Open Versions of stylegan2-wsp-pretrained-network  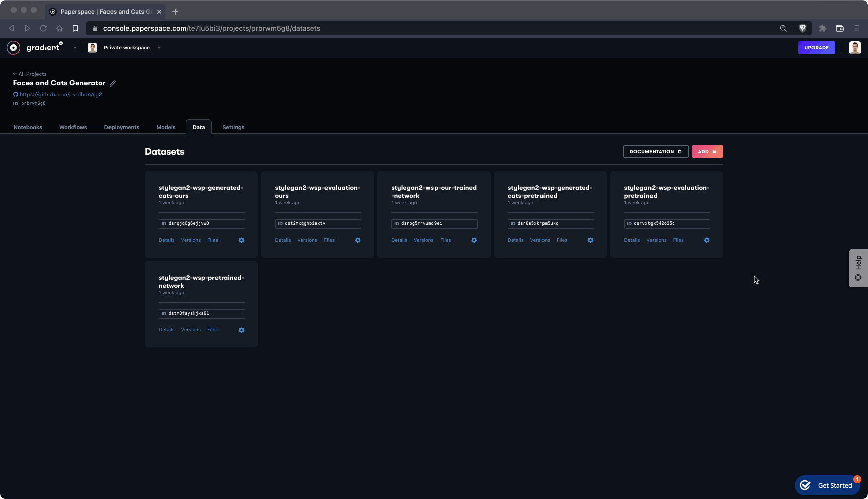191,330
